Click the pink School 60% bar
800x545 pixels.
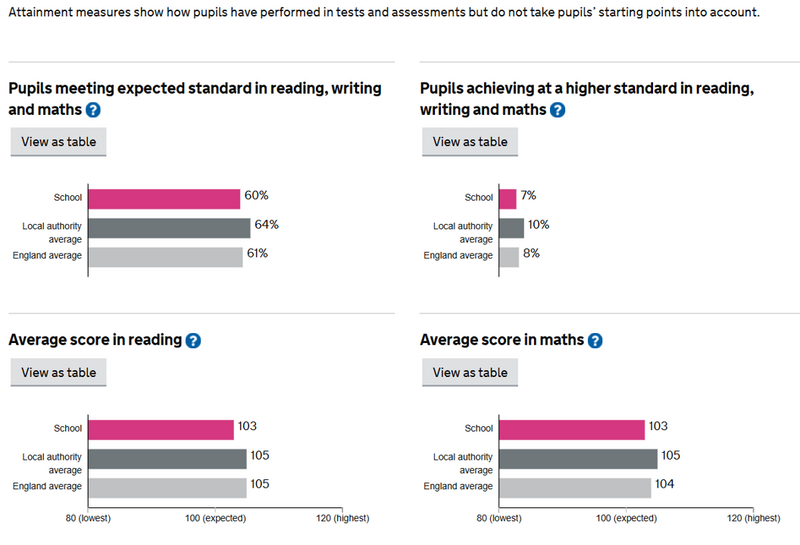coord(165,198)
